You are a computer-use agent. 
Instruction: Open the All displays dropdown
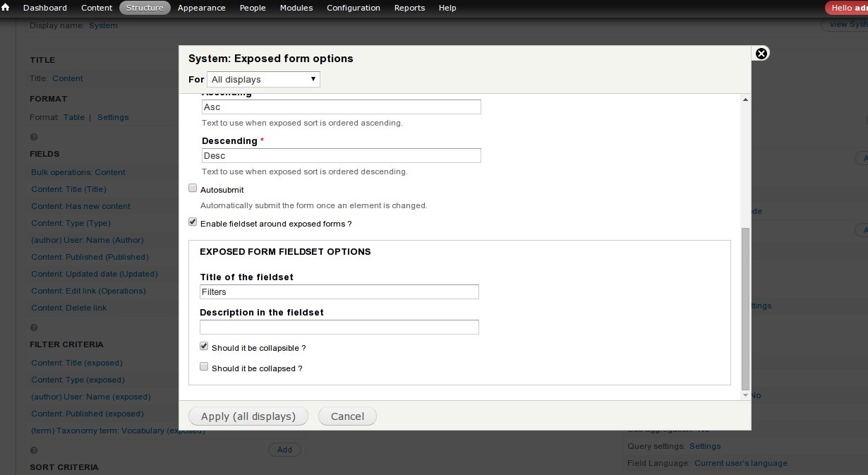coord(263,79)
